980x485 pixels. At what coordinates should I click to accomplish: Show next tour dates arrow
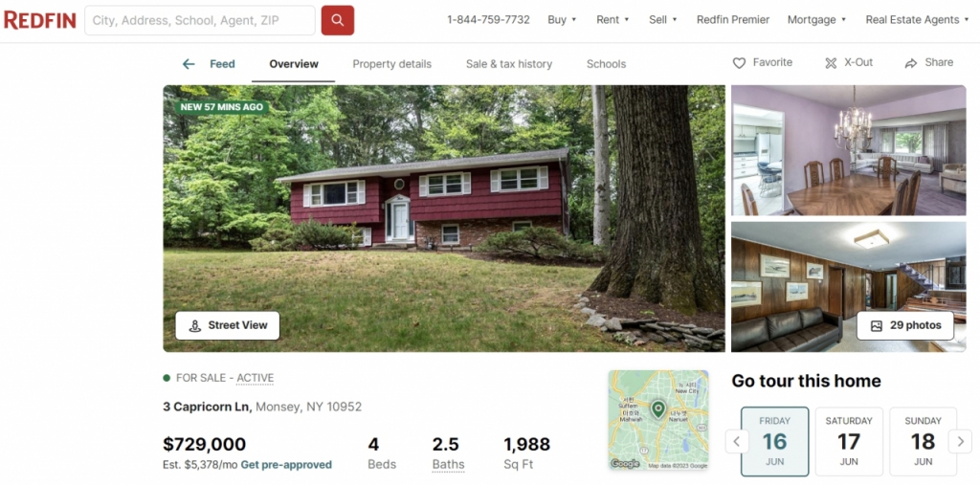pos(960,441)
